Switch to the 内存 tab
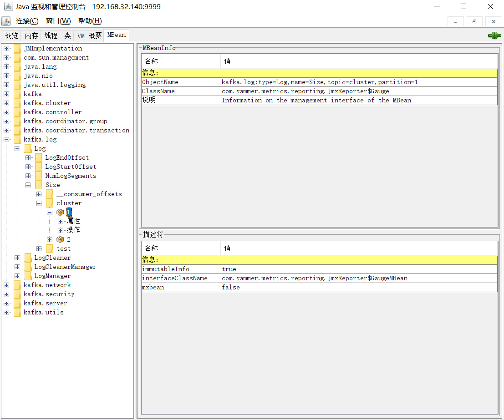Image resolution: width=504 pixels, height=420 pixels. pos(31,35)
